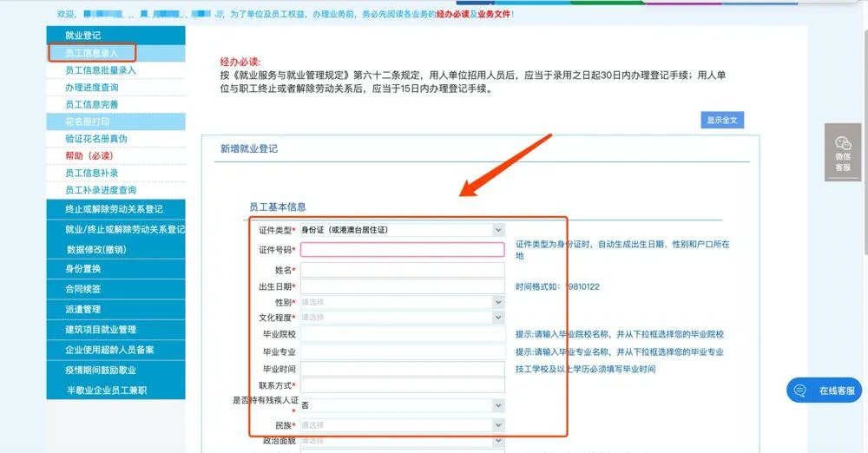Open the 文化程度 dropdown
868x453 pixels.
(x=403, y=318)
